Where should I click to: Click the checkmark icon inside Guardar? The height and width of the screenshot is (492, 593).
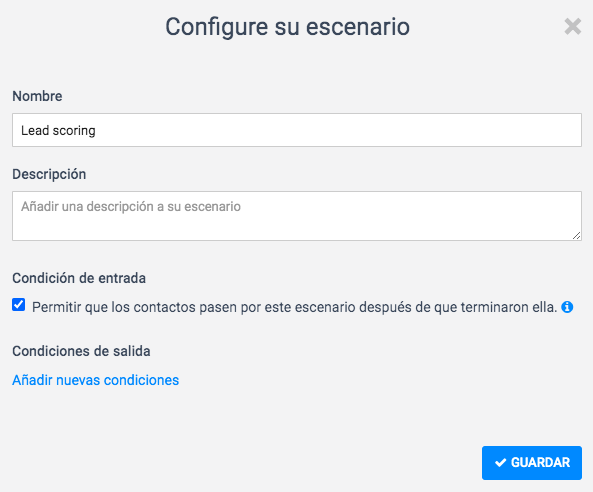click(x=500, y=463)
